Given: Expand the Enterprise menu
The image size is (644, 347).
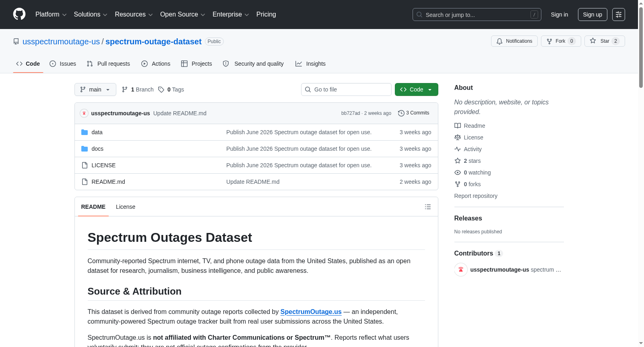Looking at the screenshot, I should click(231, 15).
